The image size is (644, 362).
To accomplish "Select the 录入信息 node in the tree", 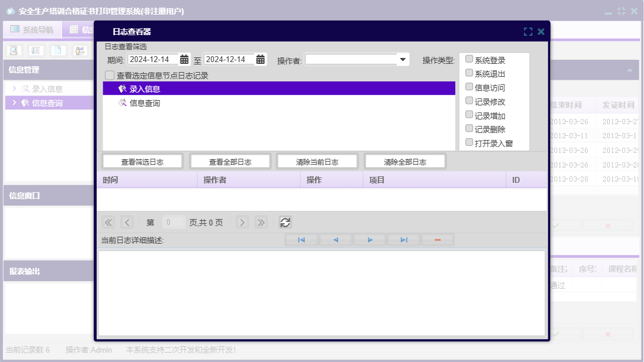I will click(x=144, y=89).
